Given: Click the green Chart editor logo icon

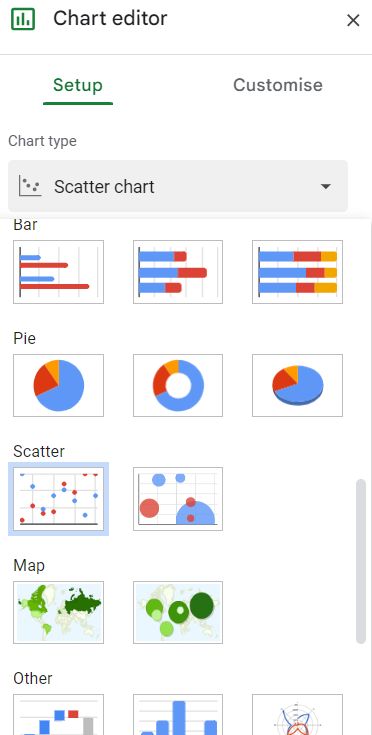Looking at the screenshot, I should coord(23,19).
